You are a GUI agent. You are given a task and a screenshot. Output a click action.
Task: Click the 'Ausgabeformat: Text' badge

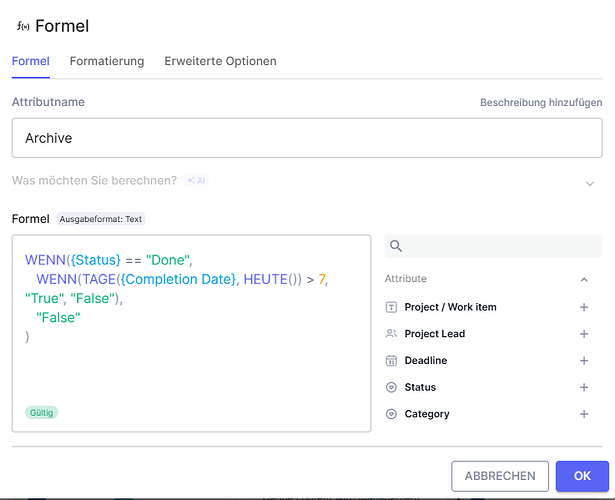coord(101,219)
